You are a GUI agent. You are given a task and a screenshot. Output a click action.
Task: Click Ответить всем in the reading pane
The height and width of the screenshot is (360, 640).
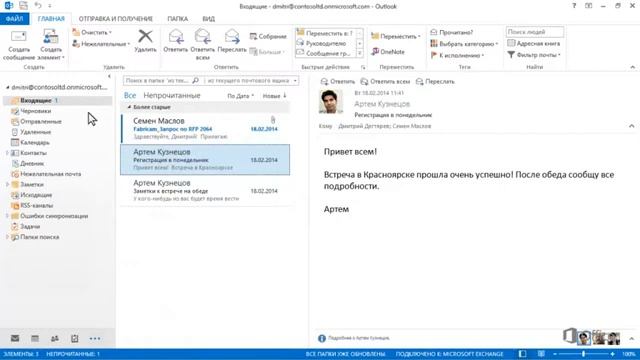(385, 82)
